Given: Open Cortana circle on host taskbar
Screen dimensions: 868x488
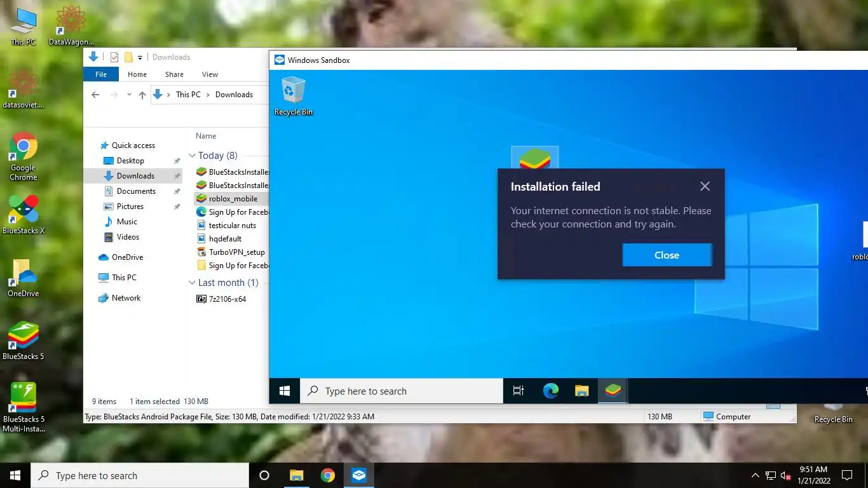Looking at the screenshot, I should pyautogui.click(x=264, y=475).
